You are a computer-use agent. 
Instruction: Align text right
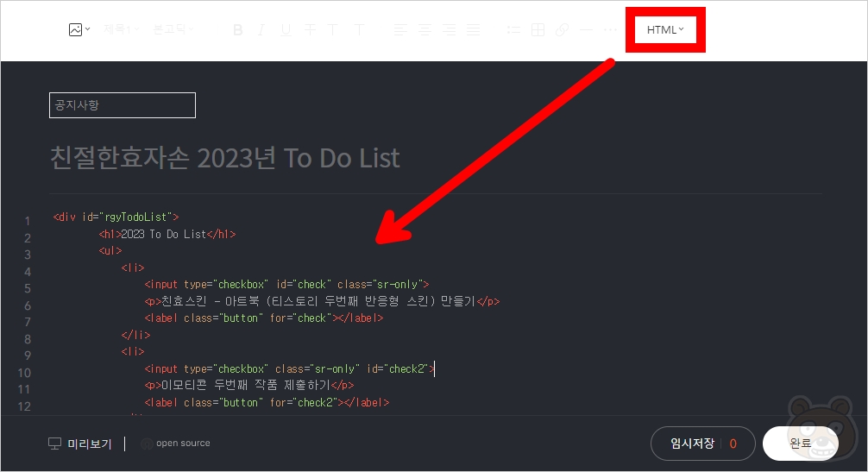(x=449, y=30)
